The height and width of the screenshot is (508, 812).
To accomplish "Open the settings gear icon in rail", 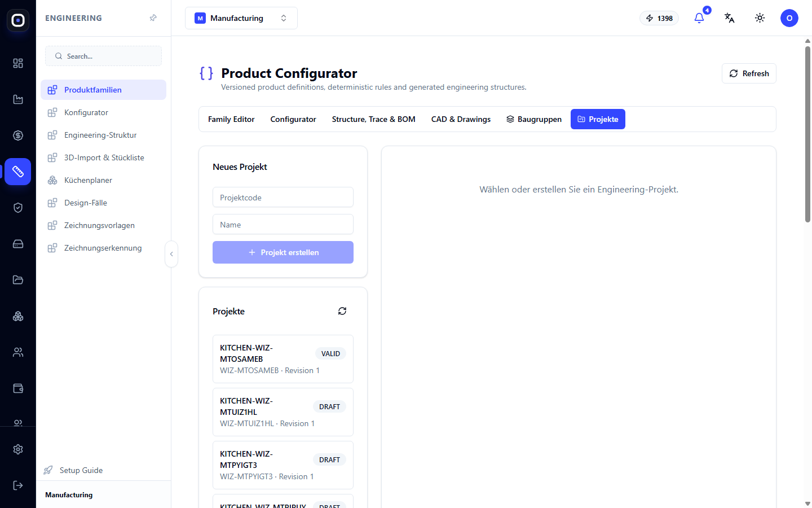I will point(18,449).
